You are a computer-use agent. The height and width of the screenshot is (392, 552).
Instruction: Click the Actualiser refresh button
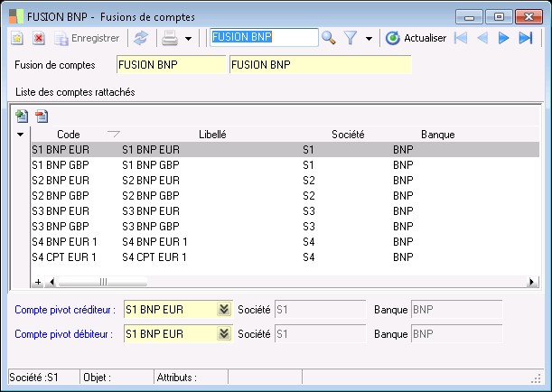[416, 38]
